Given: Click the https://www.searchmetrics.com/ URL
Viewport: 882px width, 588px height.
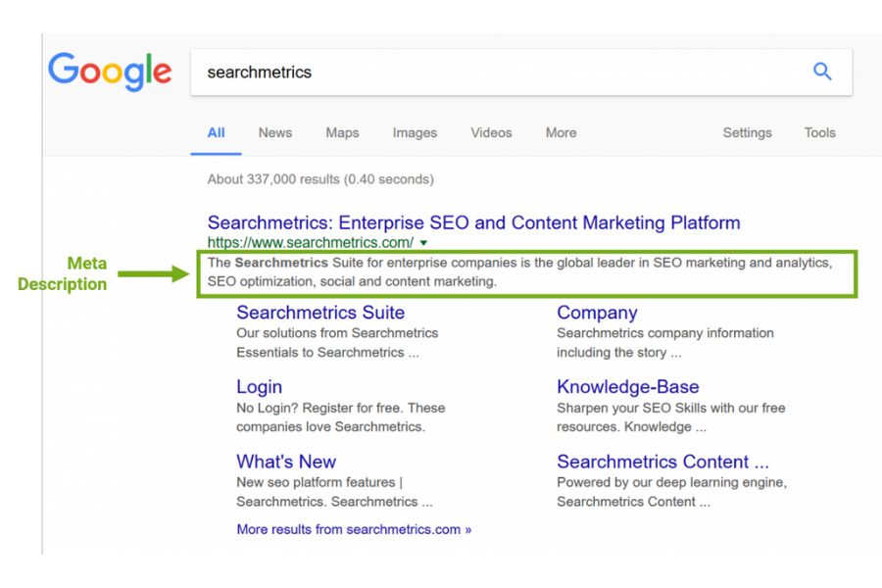Looking at the screenshot, I should tap(311, 242).
